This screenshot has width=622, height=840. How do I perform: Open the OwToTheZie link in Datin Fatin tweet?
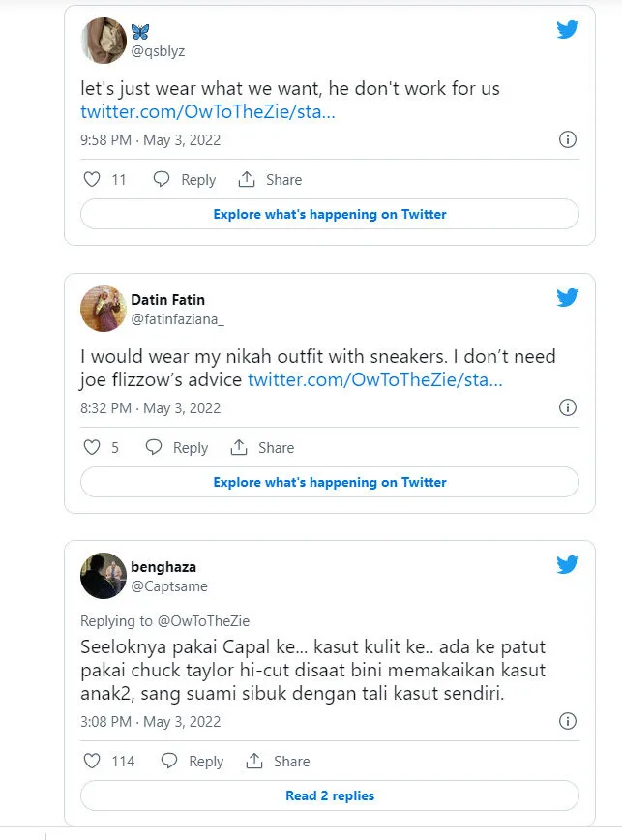(374, 381)
